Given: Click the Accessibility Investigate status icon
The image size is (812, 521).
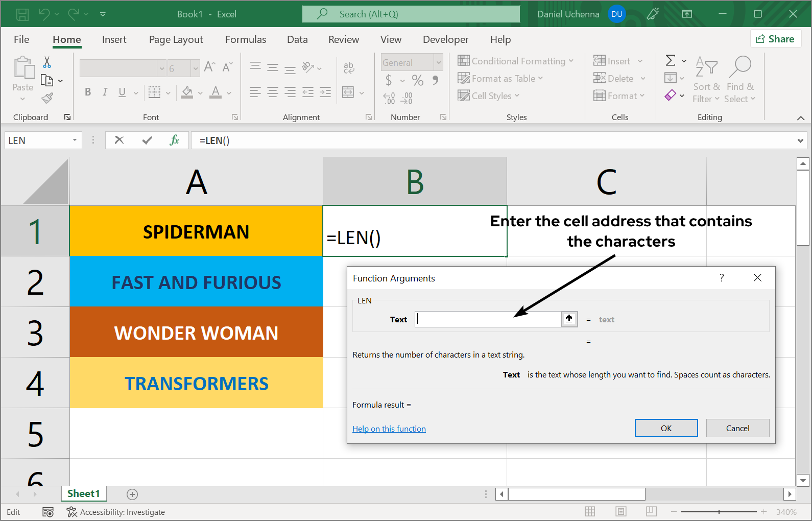Looking at the screenshot, I should pos(71,512).
